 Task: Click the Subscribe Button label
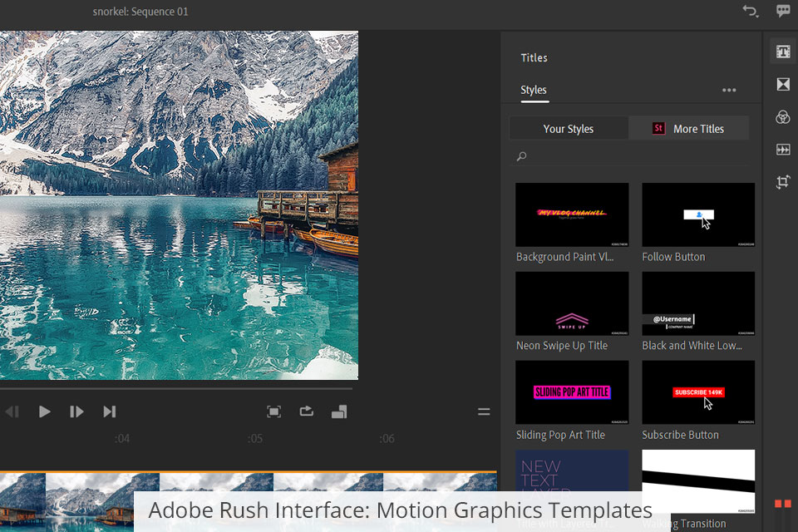[680, 435]
